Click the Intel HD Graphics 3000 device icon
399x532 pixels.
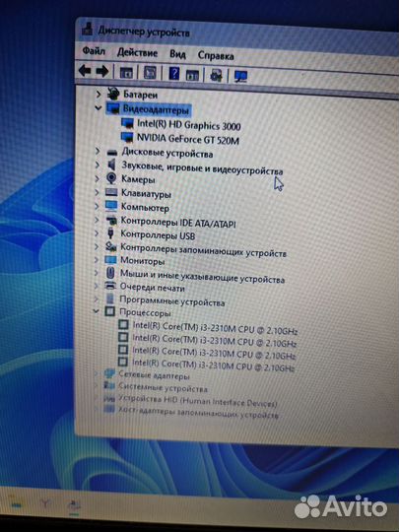pos(127,123)
